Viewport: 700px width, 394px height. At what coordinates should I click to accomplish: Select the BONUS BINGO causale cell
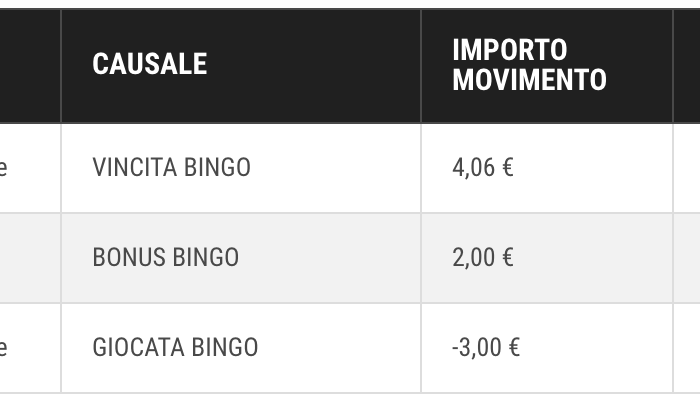(x=241, y=258)
